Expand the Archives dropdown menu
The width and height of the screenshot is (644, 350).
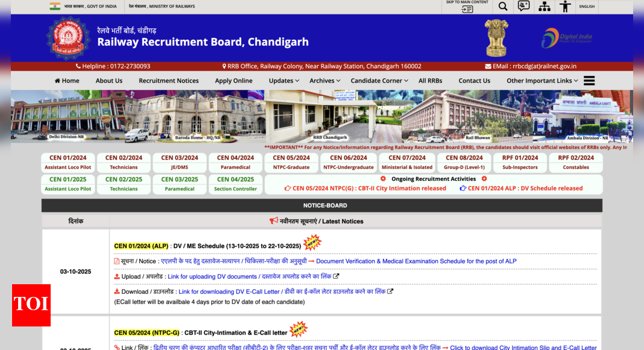pyautogui.click(x=324, y=81)
